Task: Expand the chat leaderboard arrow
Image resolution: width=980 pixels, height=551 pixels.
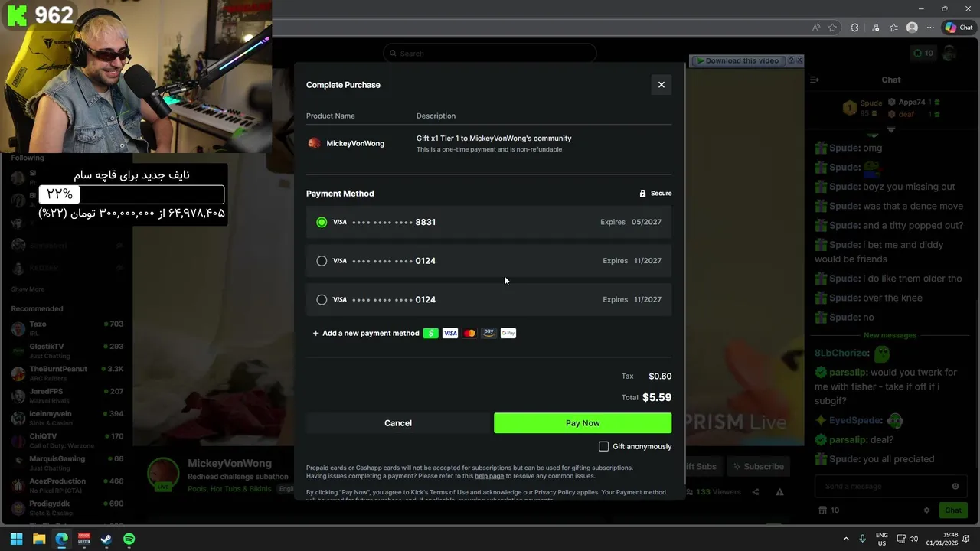Action: pyautogui.click(x=890, y=129)
